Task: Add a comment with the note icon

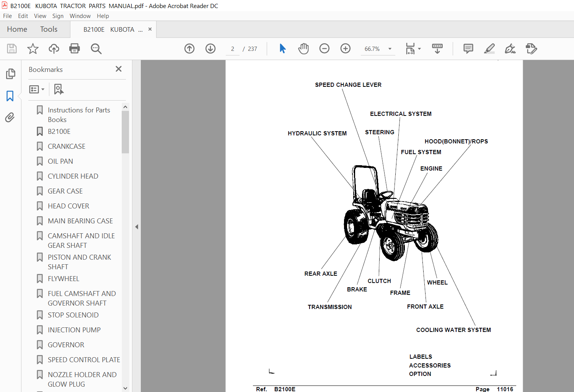Action: [x=468, y=49]
